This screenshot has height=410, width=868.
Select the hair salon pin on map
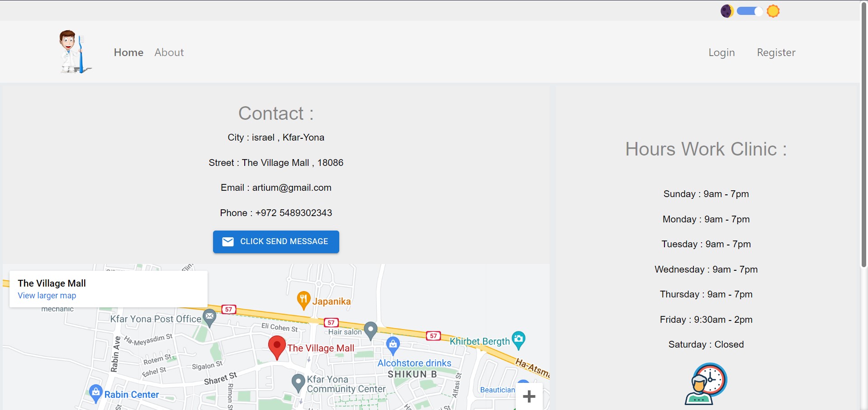(370, 330)
